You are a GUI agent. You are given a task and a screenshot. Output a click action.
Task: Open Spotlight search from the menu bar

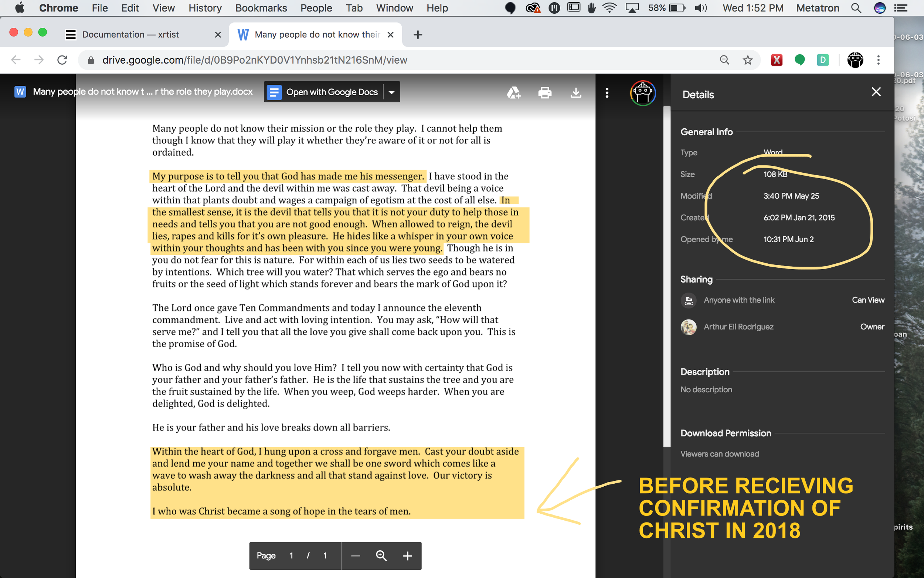[856, 8]
